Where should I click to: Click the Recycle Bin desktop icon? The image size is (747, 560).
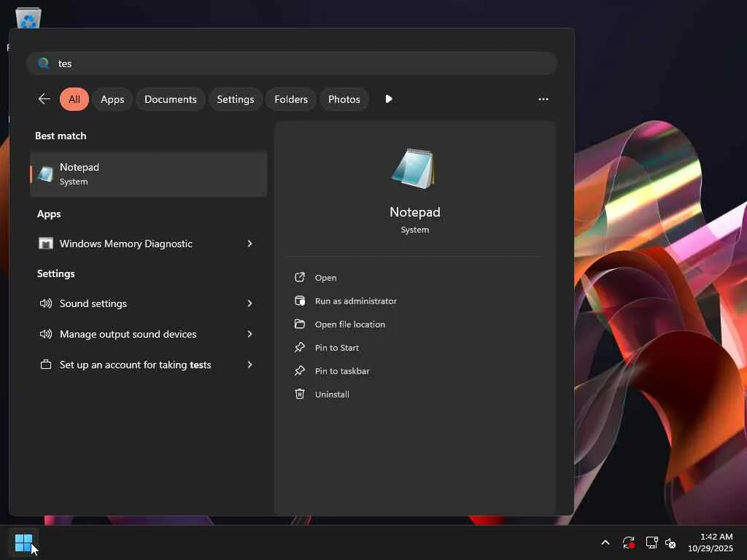click(x=28, y=18)
